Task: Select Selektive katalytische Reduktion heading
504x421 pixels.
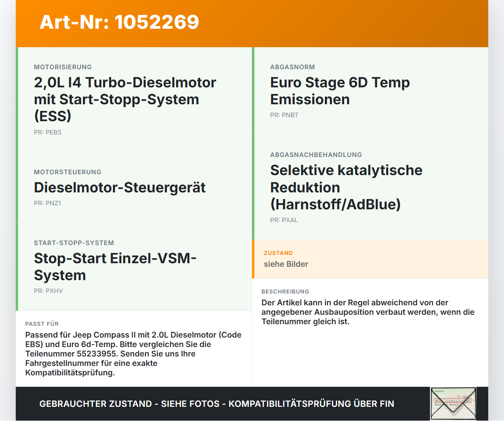Action: click(x=346, y=187)
